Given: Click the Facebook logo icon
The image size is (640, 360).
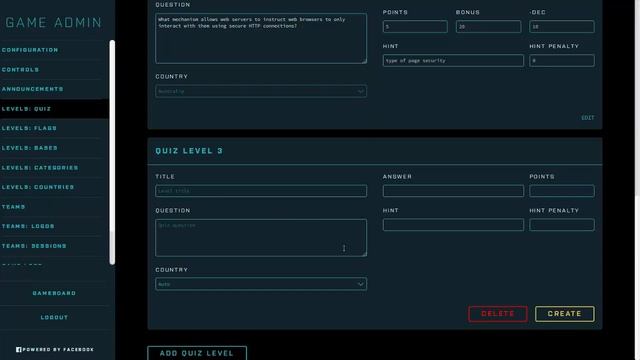Looking at the screenshot, I should (x=18, y=349).
